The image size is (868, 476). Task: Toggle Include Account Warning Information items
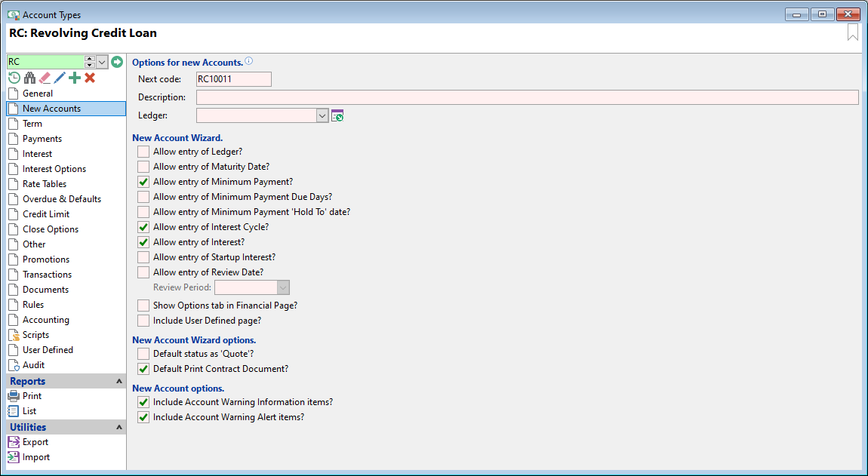143,402
